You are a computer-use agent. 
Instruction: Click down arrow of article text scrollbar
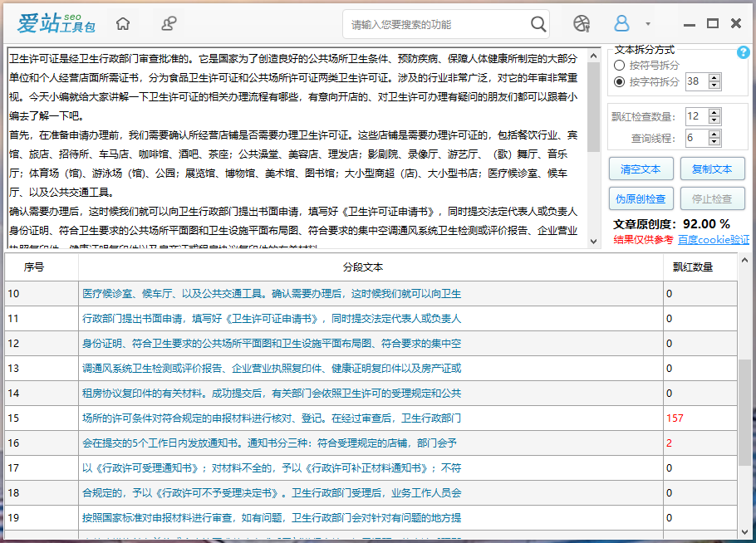click(x=593, y=242)
